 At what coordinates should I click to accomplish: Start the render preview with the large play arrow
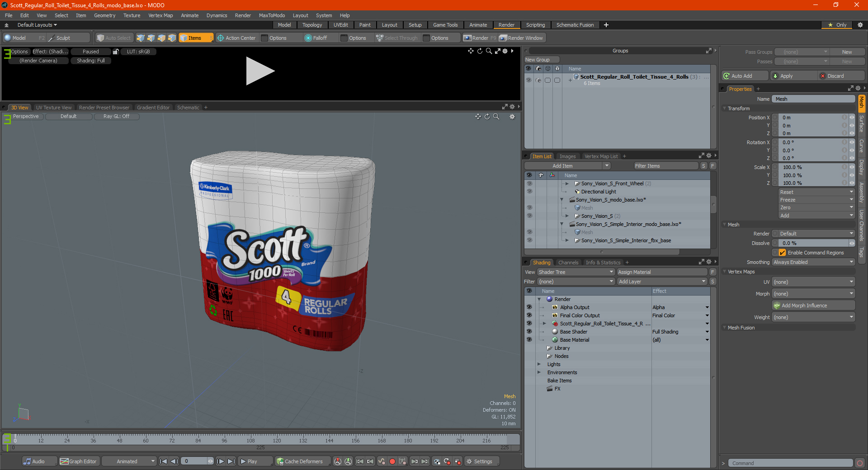pos(260,71)
